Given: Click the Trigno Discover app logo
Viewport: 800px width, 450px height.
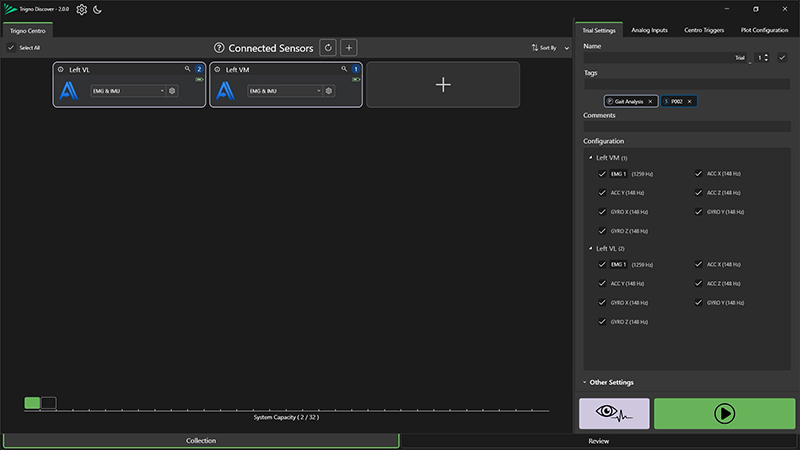Looking at the screenshot, I should 10,9.
